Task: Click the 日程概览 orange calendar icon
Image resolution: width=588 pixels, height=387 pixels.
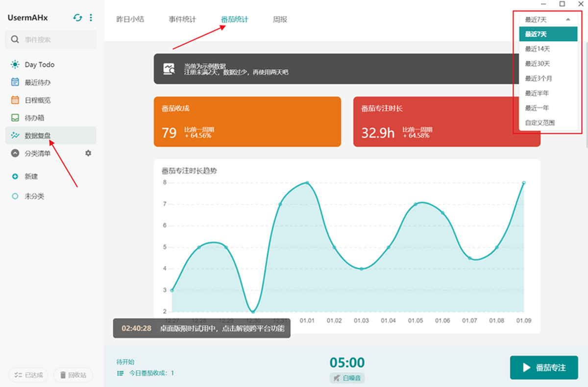Action: click(15, 100)
